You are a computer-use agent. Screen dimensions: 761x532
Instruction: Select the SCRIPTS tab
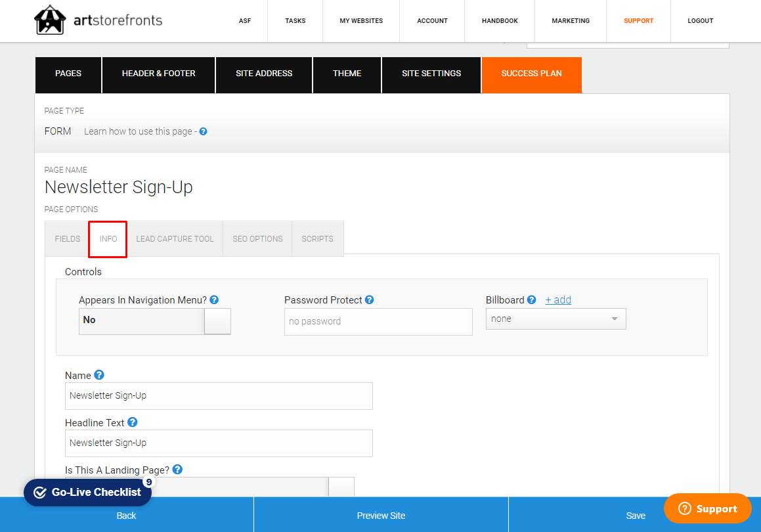tap(317, 239)
